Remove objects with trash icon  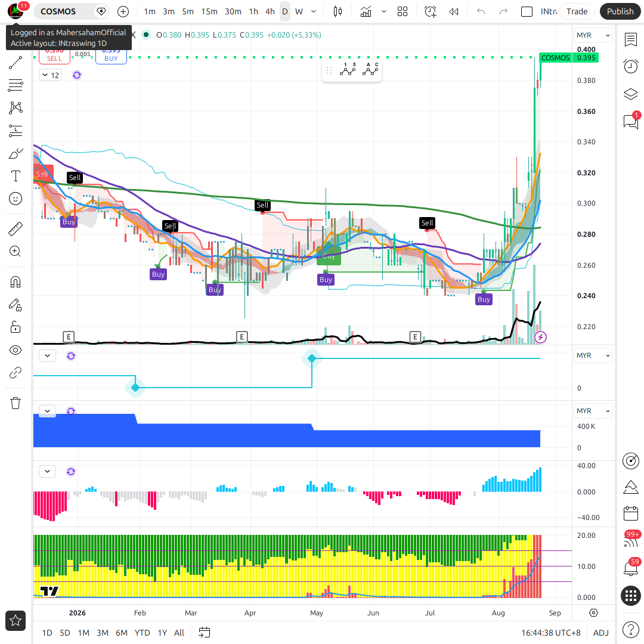pyautogui.click(x=15, y=403)
